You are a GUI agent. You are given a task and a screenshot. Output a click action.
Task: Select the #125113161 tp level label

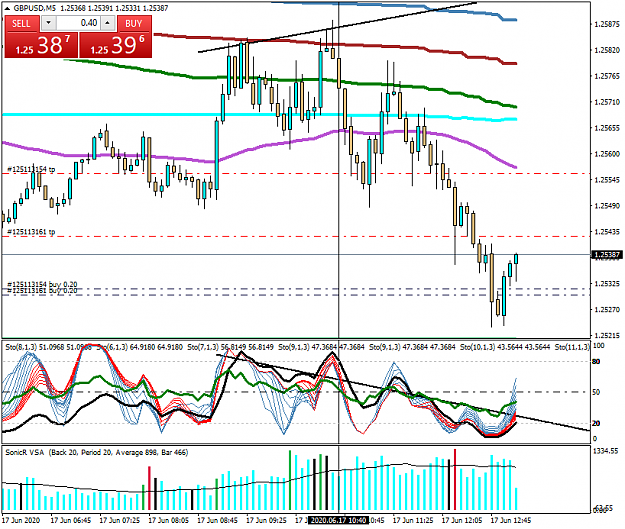[31, 232]
